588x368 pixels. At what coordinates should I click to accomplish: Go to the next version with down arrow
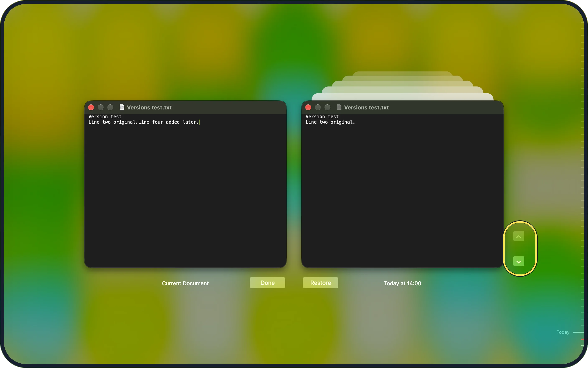(x=518, y=261)
